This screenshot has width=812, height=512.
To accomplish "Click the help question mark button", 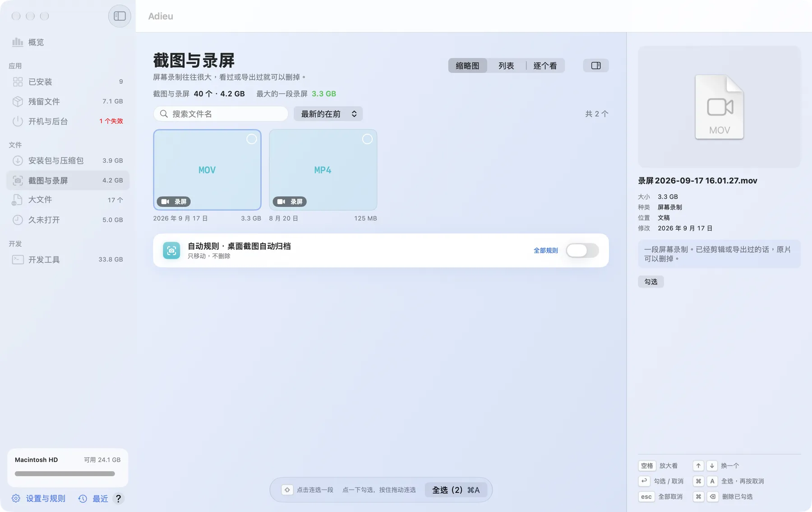I will pos(118,498).
